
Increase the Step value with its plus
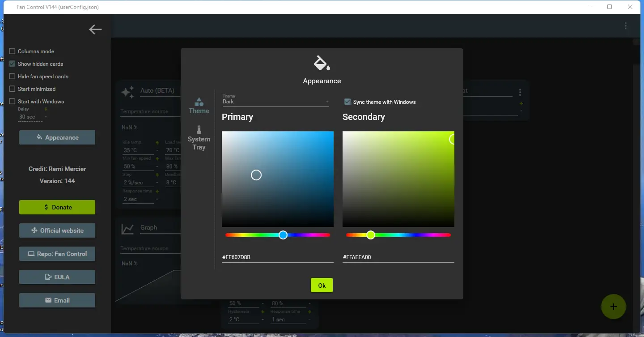[x=157, y=175]
